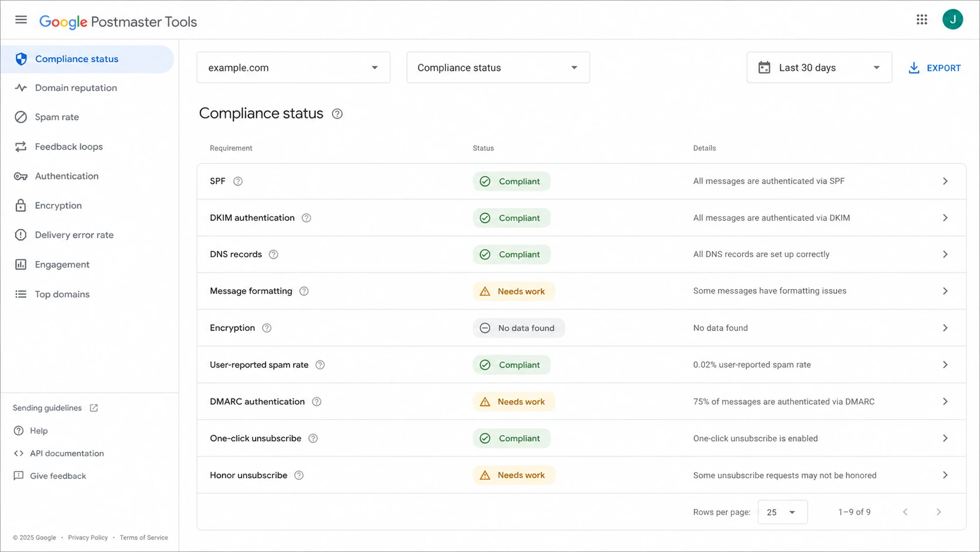Screen dimensions: 980x552
Task: Expand the User-reported spam rate row chevron
Action: pyautogui.click(x=945, y=365)
